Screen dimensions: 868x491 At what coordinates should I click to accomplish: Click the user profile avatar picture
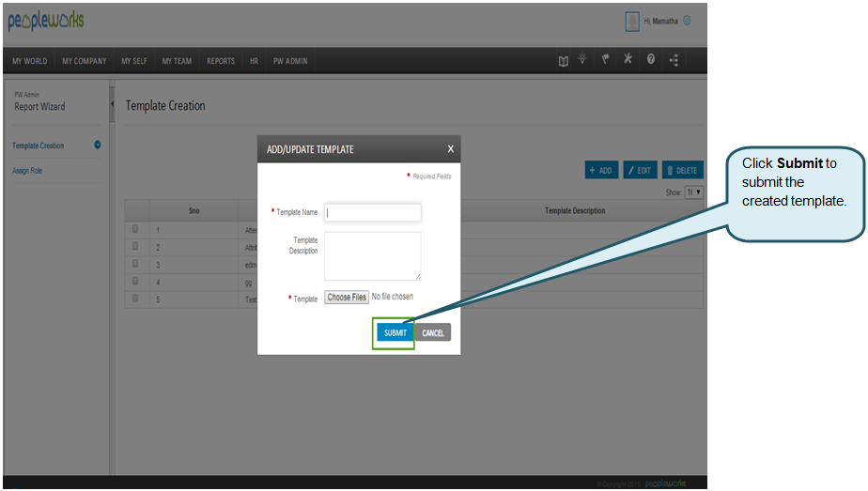[x=632, y=21]
